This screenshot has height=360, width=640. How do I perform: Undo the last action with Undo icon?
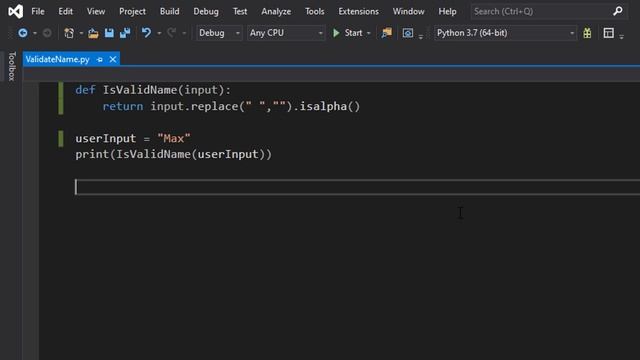[x=146, y=33]
